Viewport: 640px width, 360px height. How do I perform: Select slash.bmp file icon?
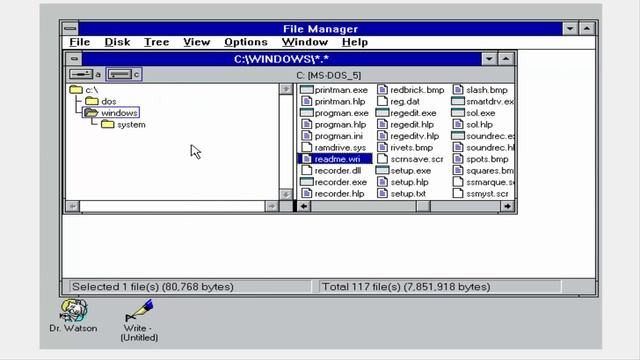tap(458, 90)
